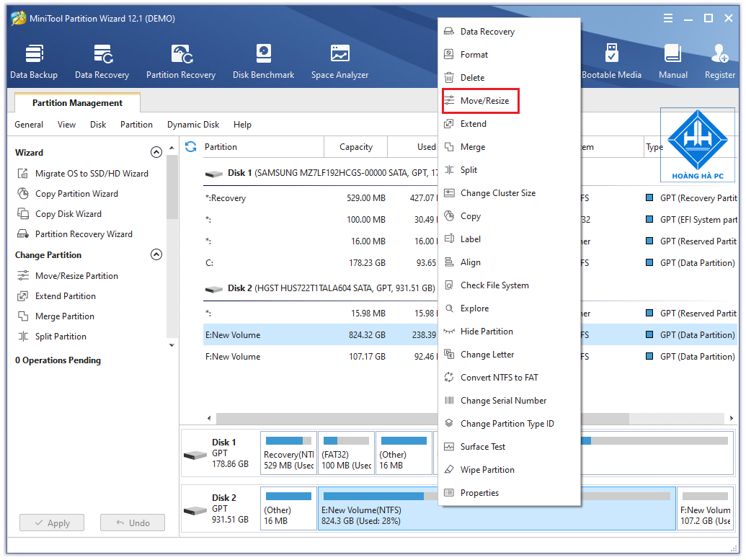The width and height of the screenshot is (746, 560).
Task: Collapse the Wizard section
Action: [156, 152]
